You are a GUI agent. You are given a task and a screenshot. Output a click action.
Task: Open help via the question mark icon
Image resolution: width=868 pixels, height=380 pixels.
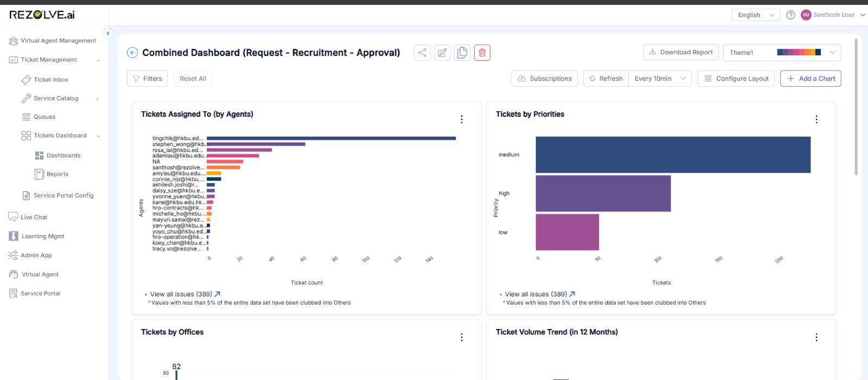[x=791, y=15]
